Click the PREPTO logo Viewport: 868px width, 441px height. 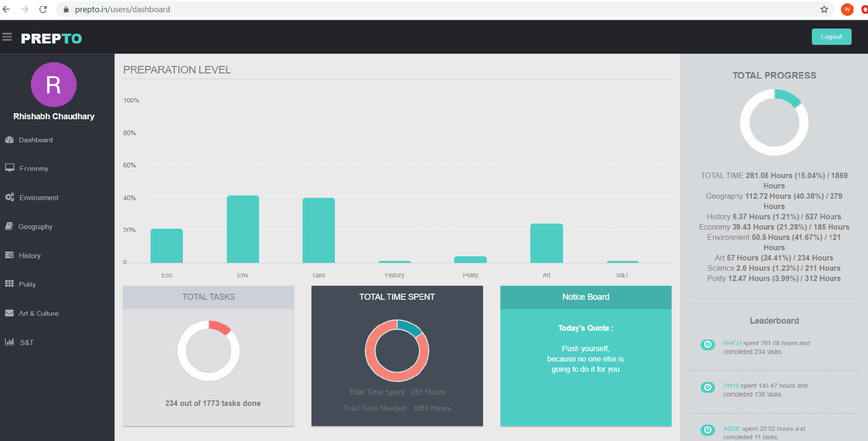pos(51,38)
